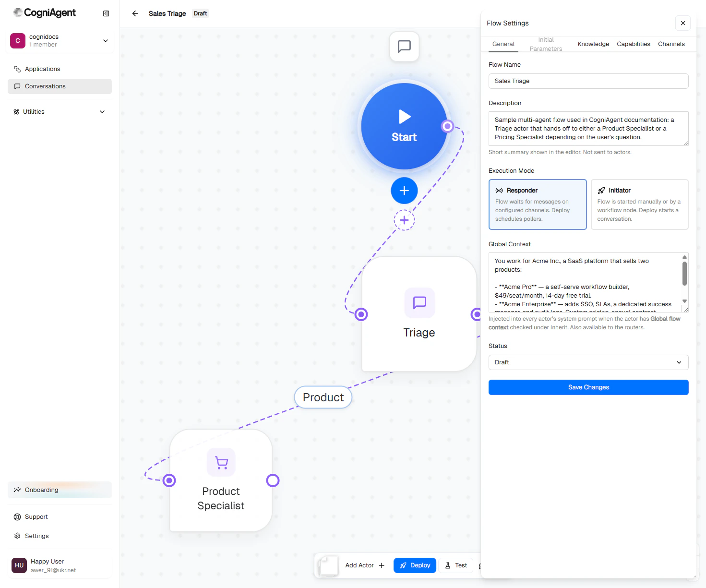The image size is (706, 588).
Task: Open the chat bubble node above Start
Action: pos(404,47)
